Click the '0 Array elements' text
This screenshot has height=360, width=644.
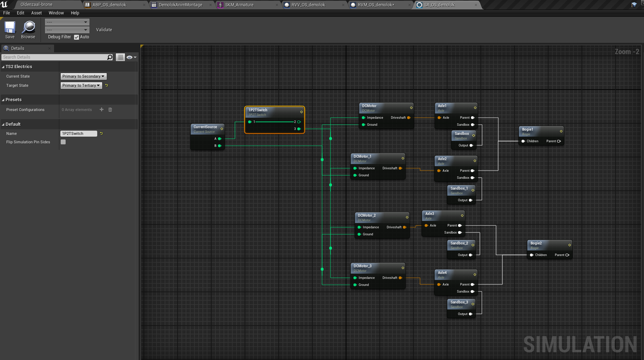pos(77,110)
